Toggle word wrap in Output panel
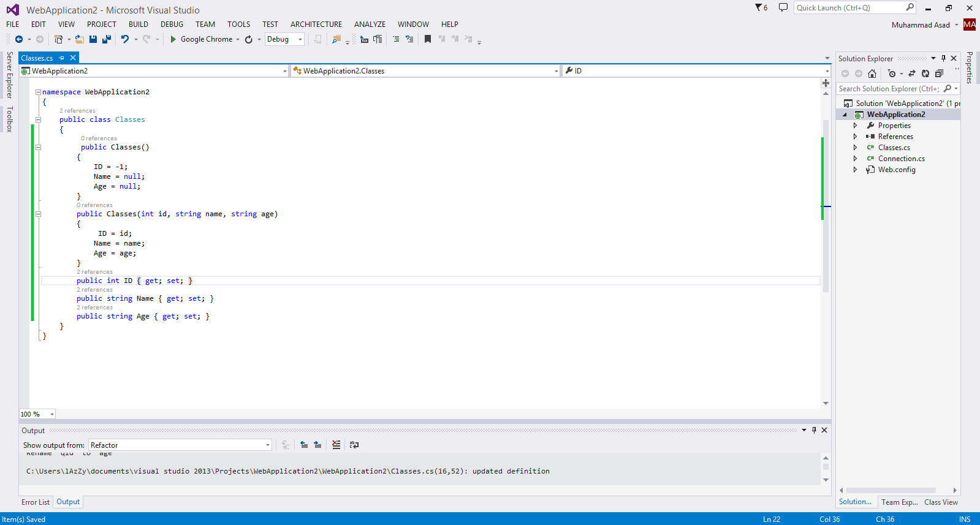 (354, 445)
